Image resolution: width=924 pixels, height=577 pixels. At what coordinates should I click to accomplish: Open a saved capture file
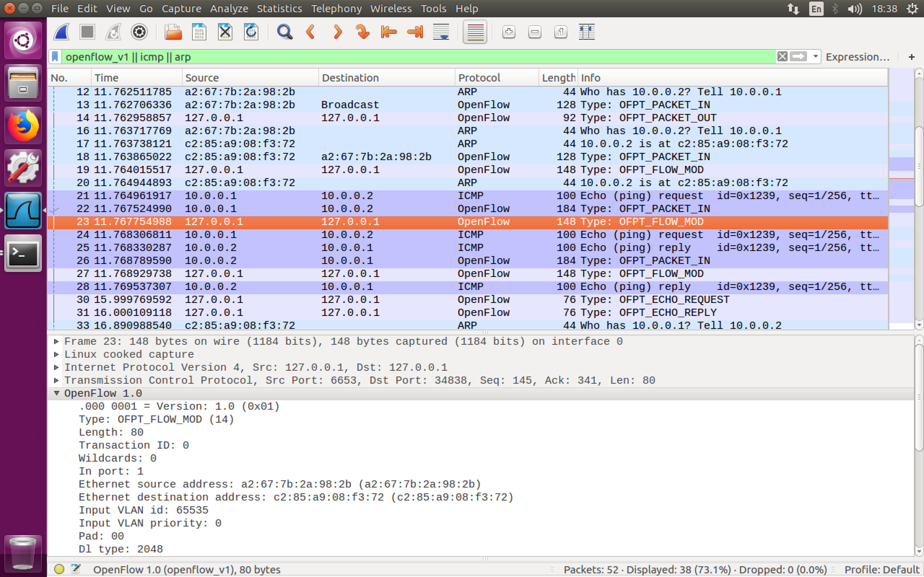(173, 32)
